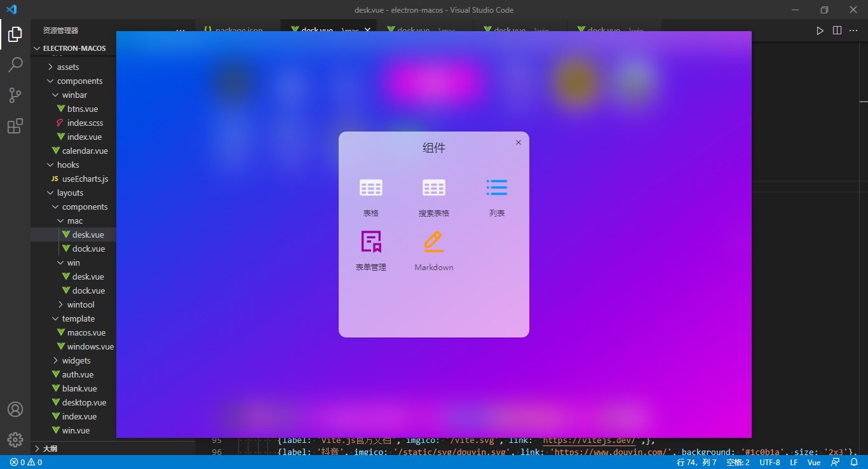
Task: Expand the wintool folder
Action: pyautogui.click(x=80, y=304)
